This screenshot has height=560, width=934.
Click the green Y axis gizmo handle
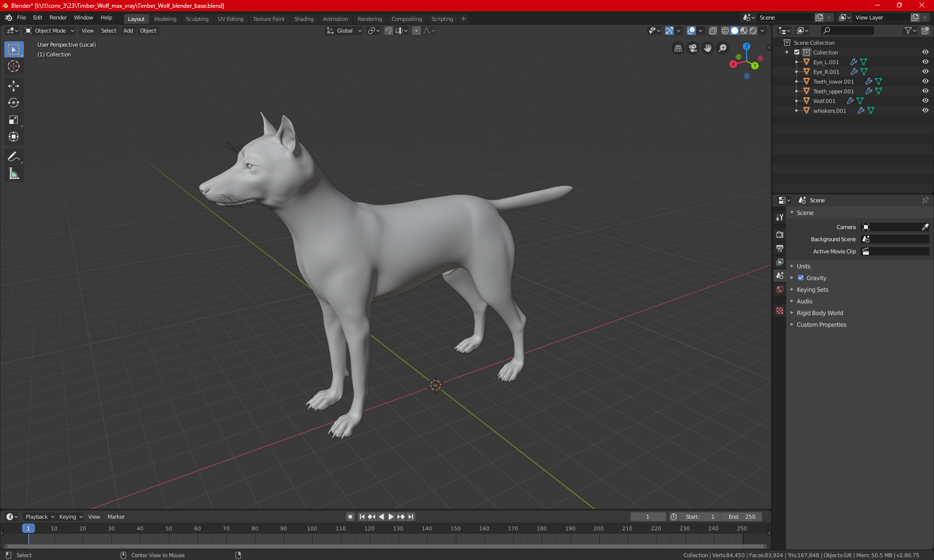754,66
